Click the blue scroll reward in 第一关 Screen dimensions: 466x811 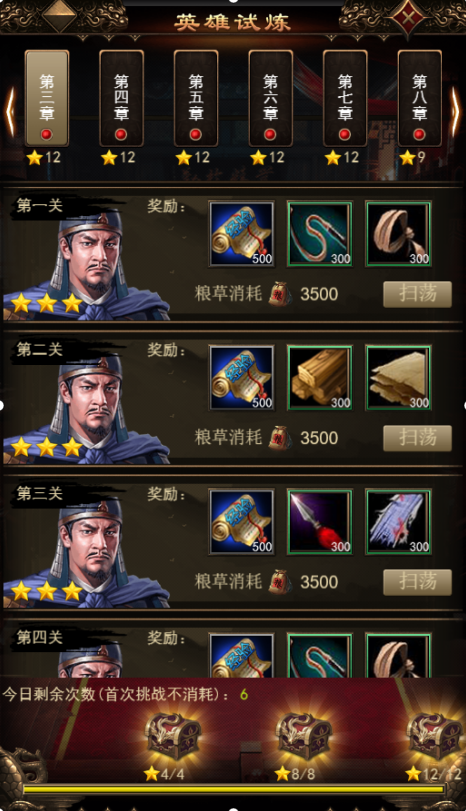242,234
